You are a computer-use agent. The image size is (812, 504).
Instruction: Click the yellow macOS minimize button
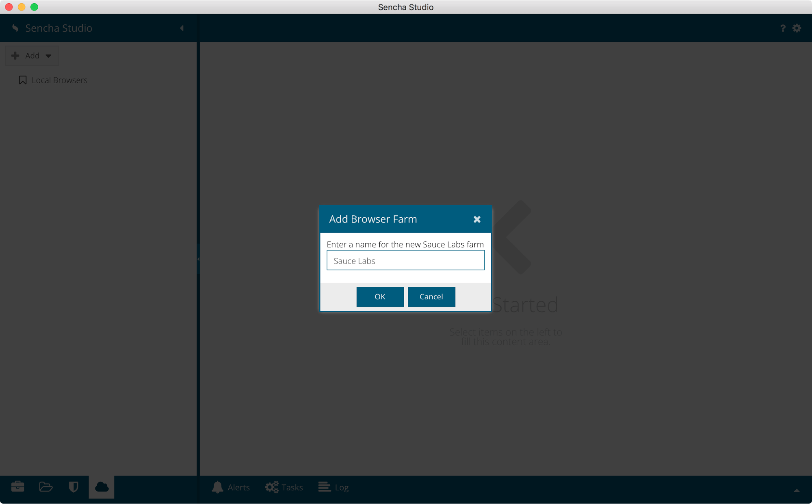pyautogui.click(x=22, y=7)
